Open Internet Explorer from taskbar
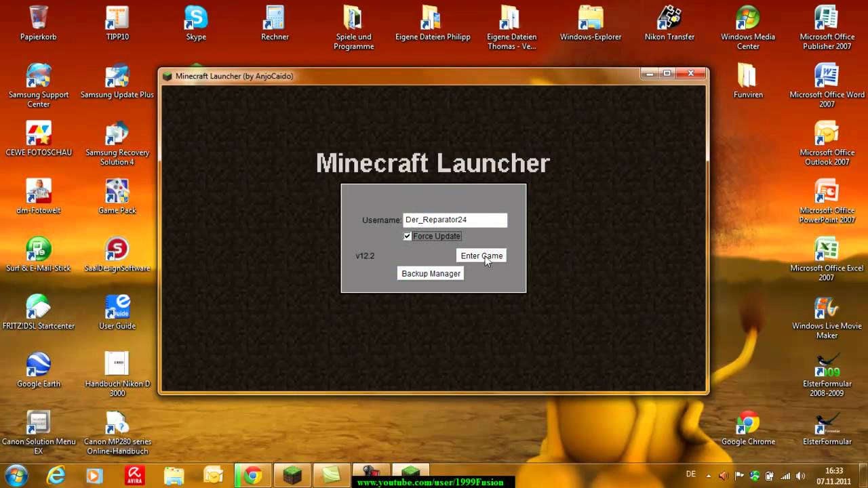Viewport: 868px width, 488px height. 55,475
